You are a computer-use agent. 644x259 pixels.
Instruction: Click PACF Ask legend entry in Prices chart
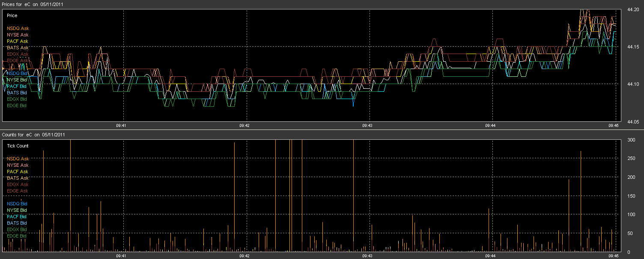pos(18,41)
